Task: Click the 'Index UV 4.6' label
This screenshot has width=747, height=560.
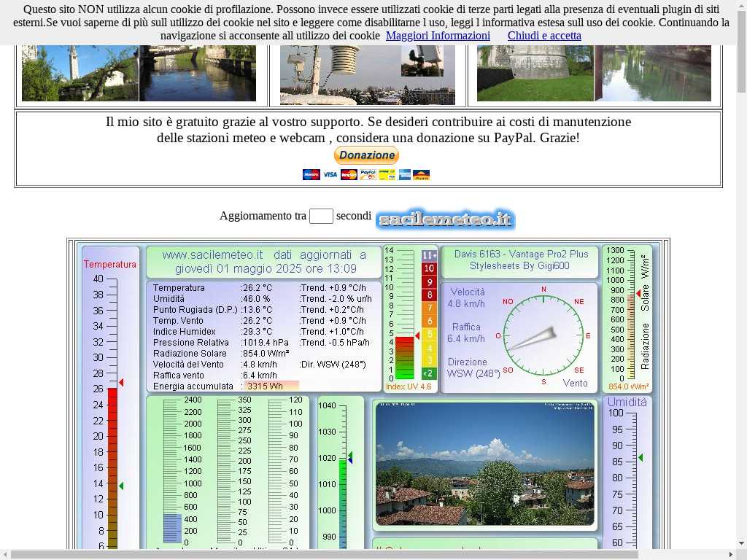Action: point(409,386)
